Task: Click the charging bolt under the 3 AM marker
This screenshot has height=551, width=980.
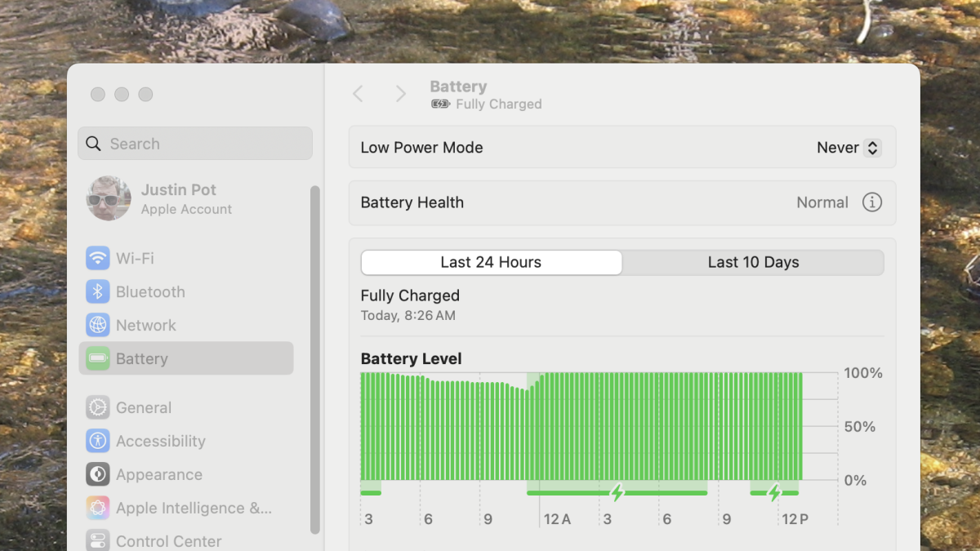Action: click(x=617, y=492)
